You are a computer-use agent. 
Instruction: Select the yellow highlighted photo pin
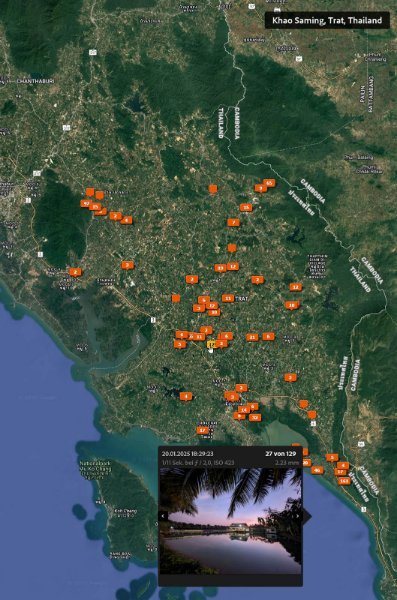(x=211, y=345)
